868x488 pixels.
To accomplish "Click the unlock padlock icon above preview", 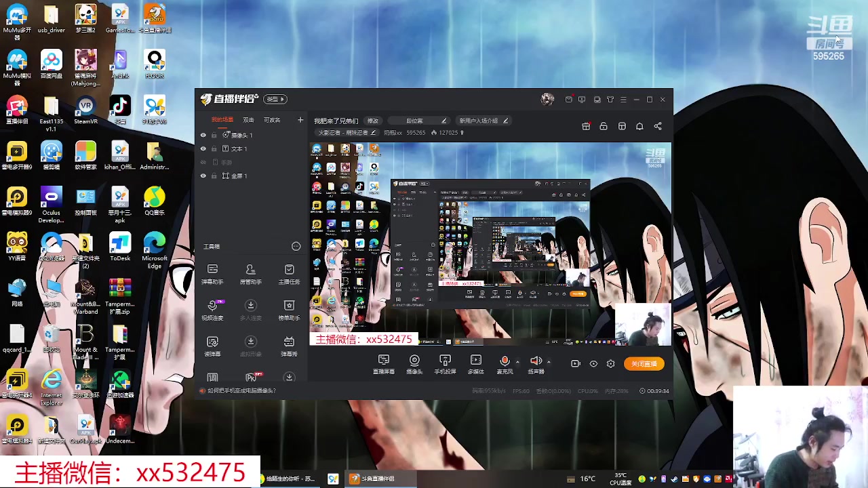I will (x=604, y=126).
